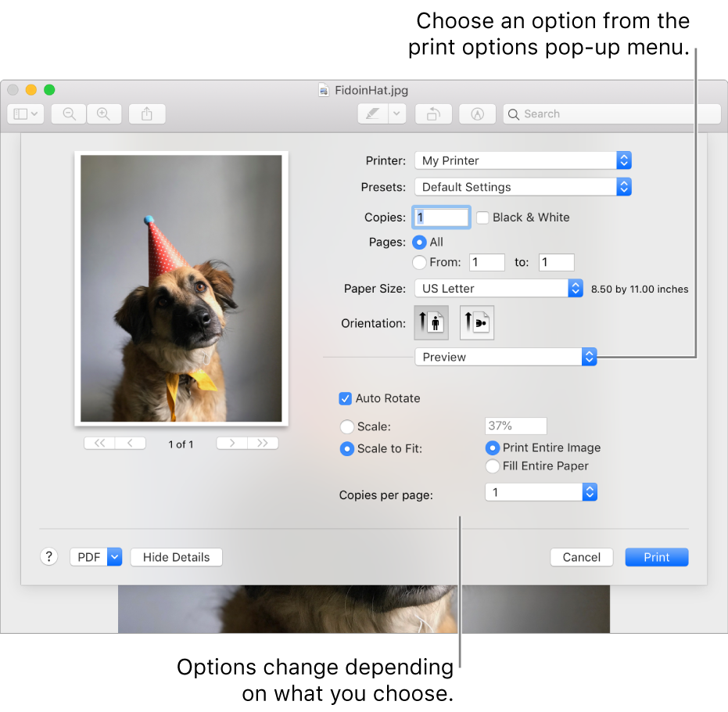Zoom in on the document
Screen dimensions: 728x712
tap(104, 113)
